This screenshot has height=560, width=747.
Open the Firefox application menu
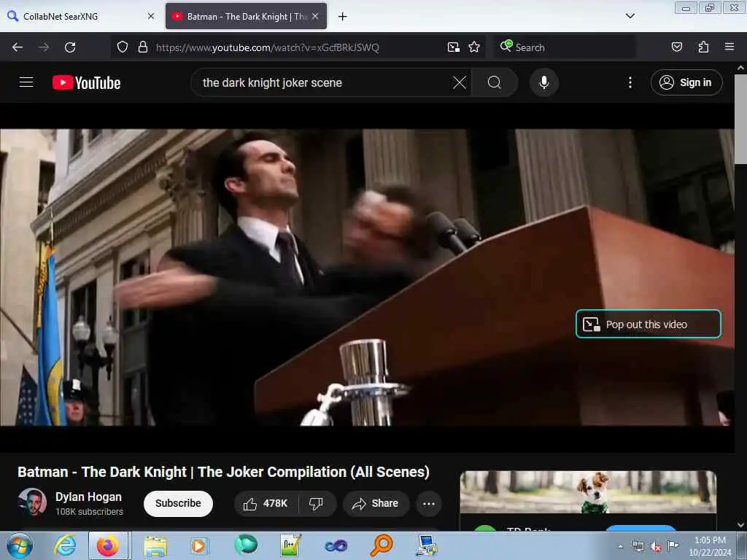729,47
